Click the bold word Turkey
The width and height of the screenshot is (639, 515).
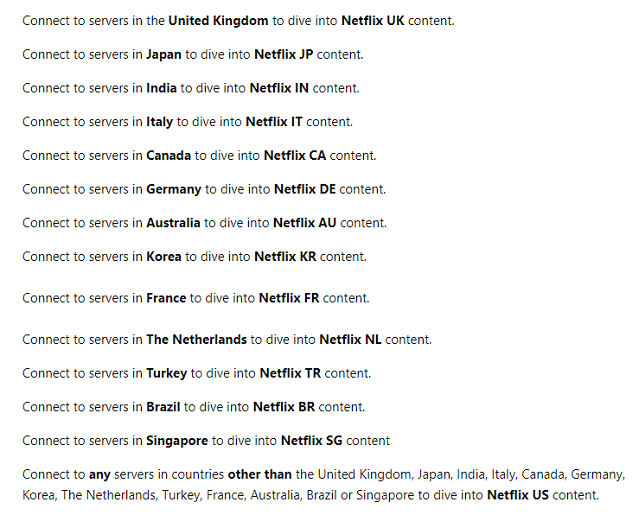167,373
